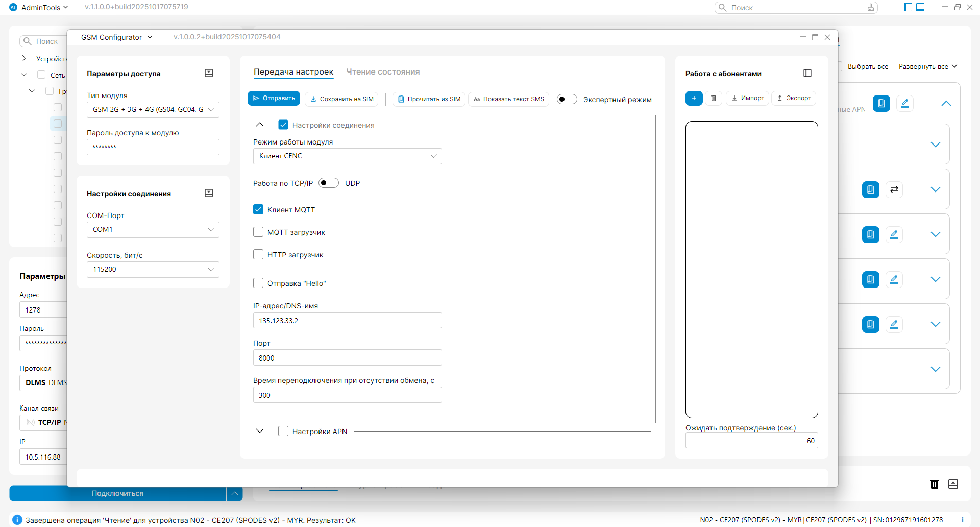This screenshot has height=527, width=980.
Task: Click the Подключиться button
Action: 118,493
